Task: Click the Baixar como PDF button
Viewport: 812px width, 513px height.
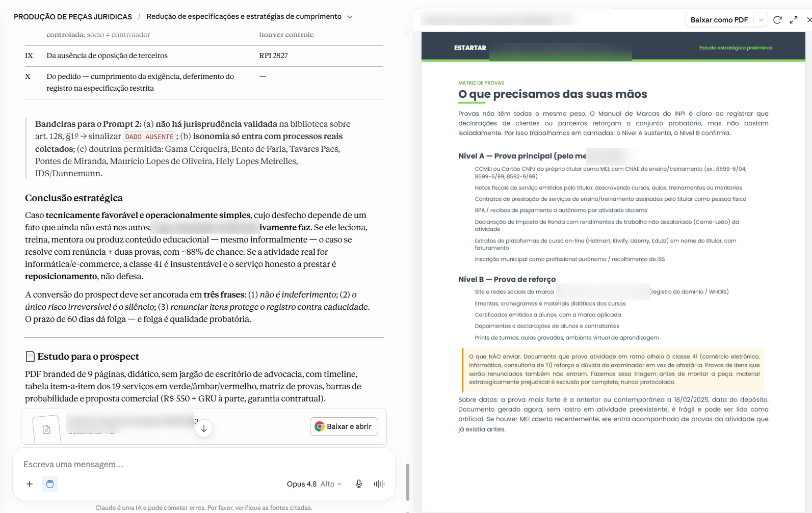Action: (719, 20)
